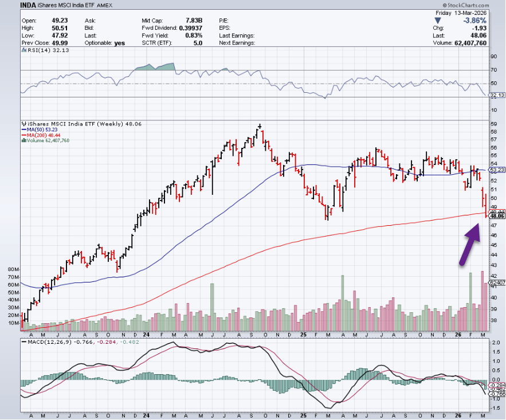Click the Last value 48.06 in the header
Image resolution: width=506 pixels, height=420 pixels.
point(478,36)
